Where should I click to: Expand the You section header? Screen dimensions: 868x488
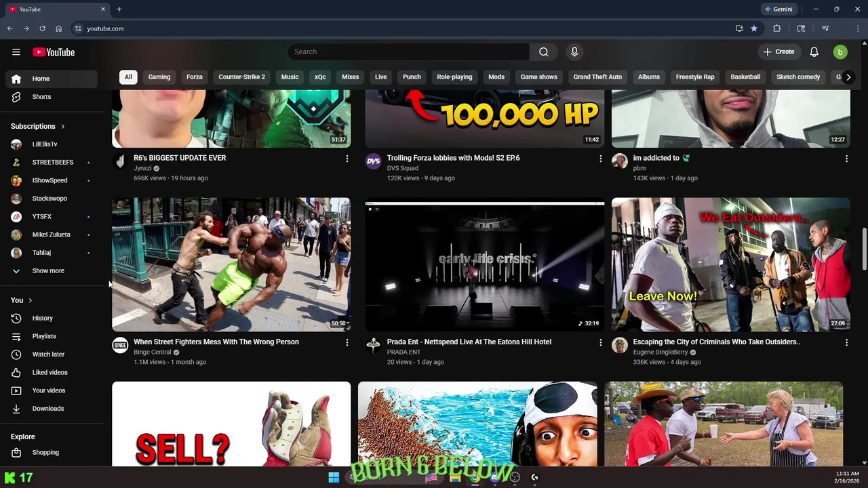point(22,300)
